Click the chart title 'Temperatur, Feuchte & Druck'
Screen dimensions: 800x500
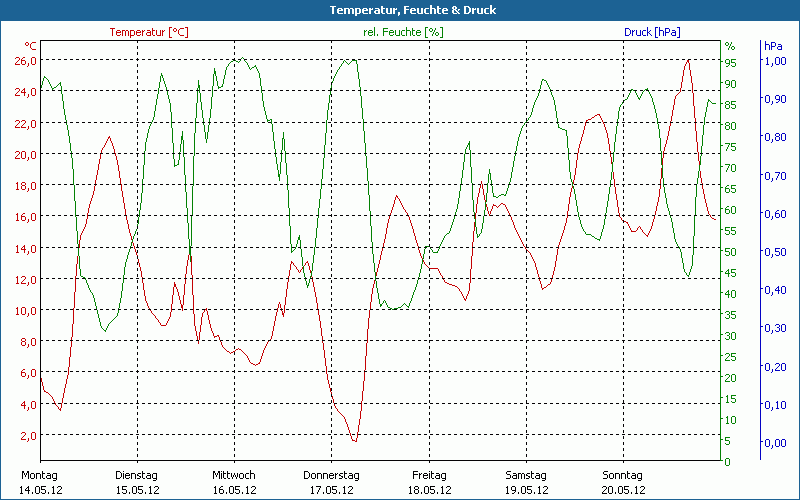400,10
